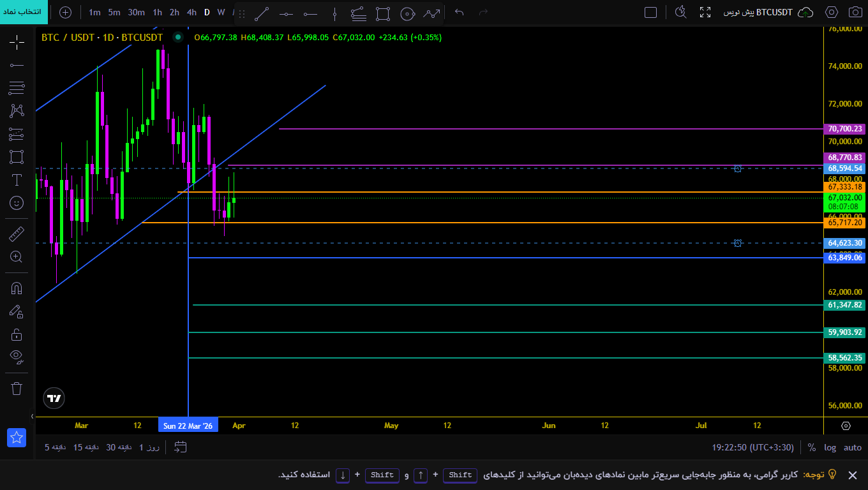Select the 70,700.23 price label
Image resolution: width=868 pixels, height=490 pixels.
tap(845, 129)
